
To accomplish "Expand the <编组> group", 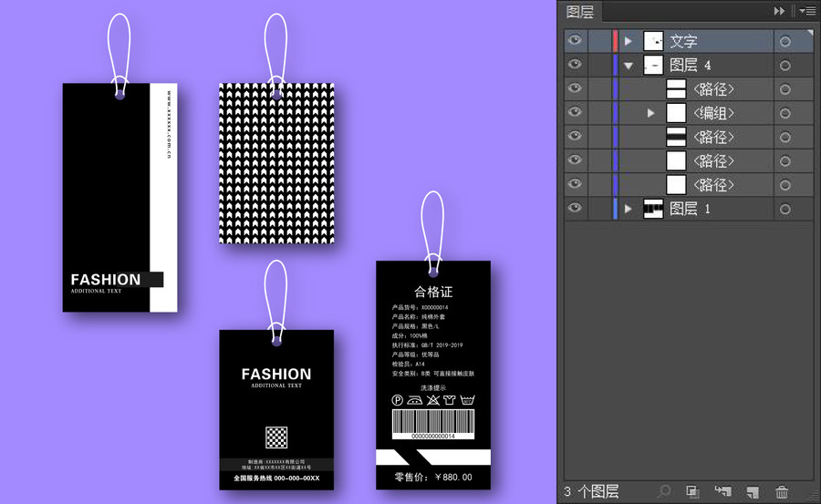I will (x=650, y=113).
